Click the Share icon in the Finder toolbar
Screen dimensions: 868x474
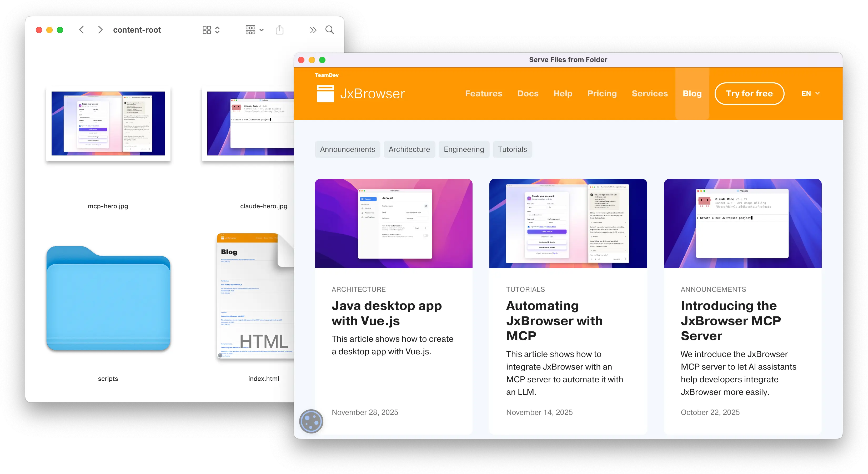(x=279, y=30)
